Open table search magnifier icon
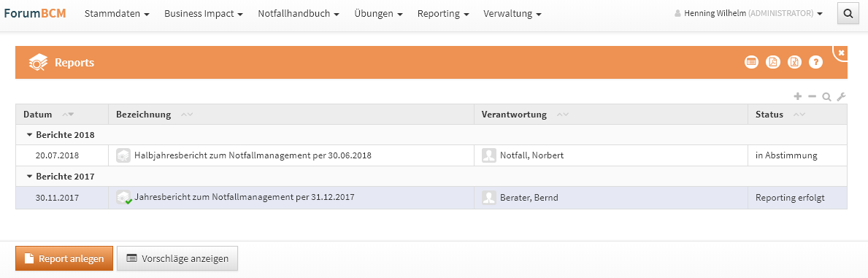Viewport: 868px width, 278px height. pyautogui.click(x=826, y=97)
